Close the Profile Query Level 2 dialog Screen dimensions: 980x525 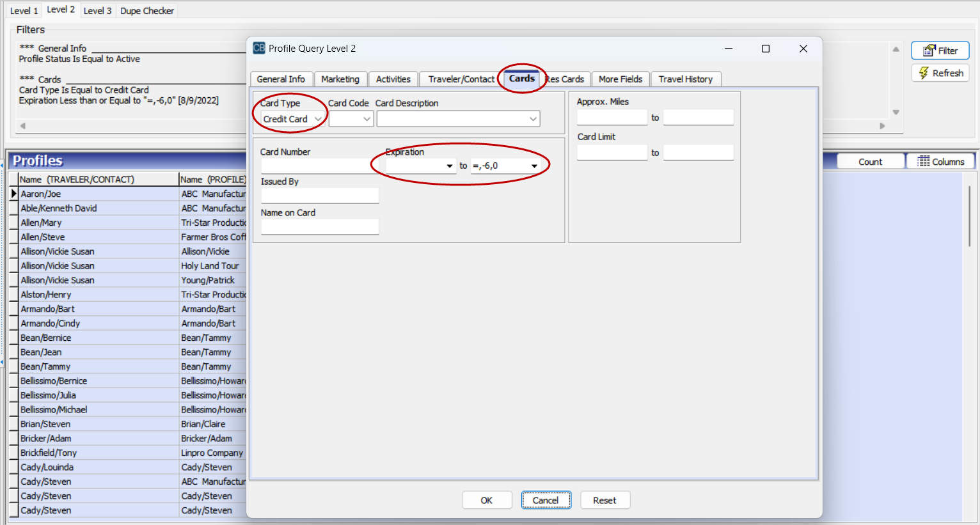point(803,49)
